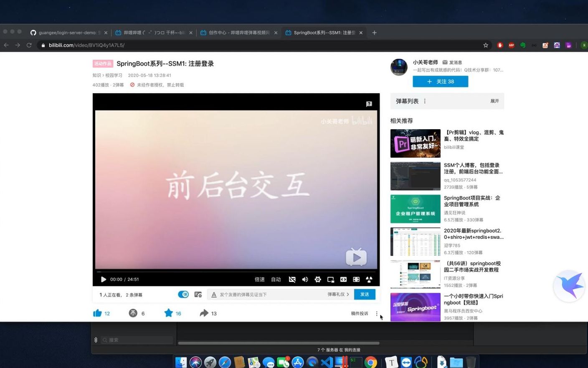
Task: Toggle subtitles icon in the player
Action: (x=292, y=279)
